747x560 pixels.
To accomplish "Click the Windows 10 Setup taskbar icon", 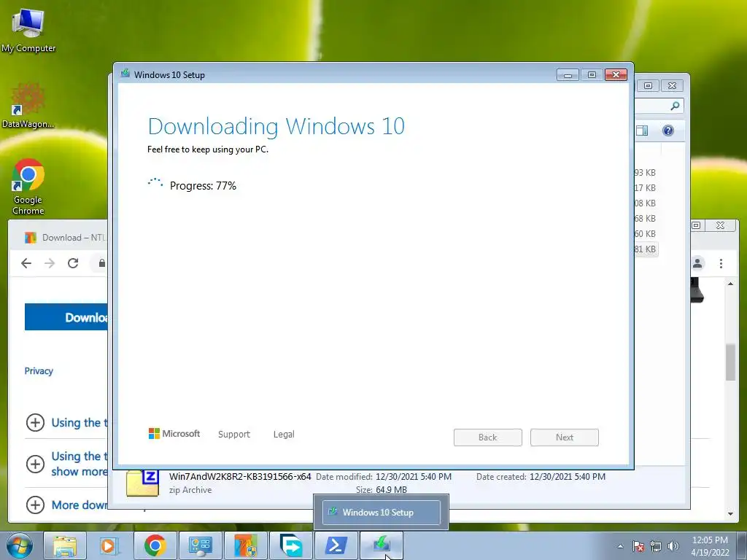I will tap(381, 545).
